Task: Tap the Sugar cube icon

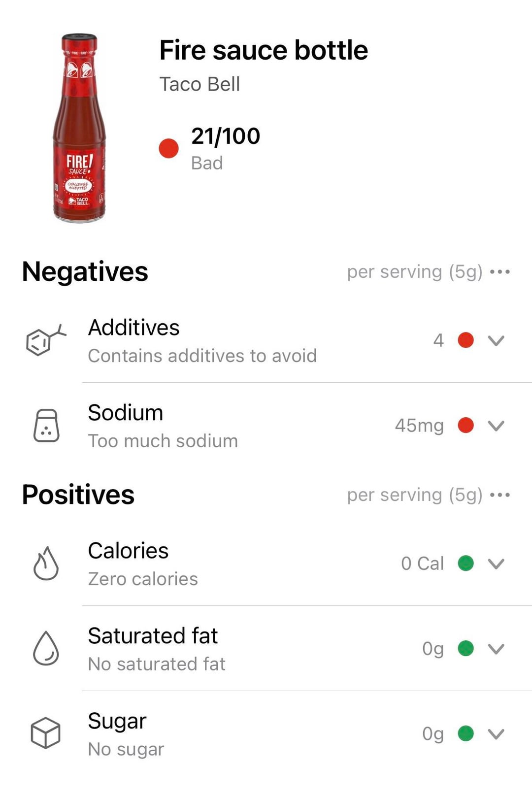Action: pyautogui.click(x=45, y=733)
